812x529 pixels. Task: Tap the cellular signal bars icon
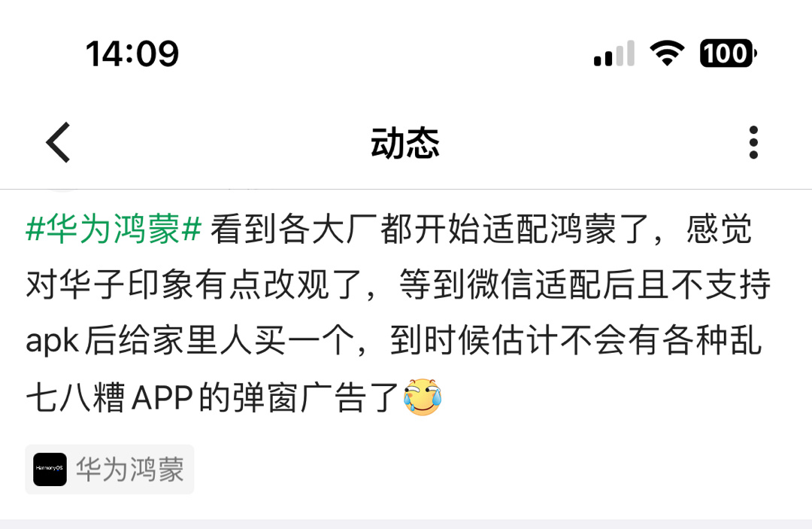coord(614,53)
